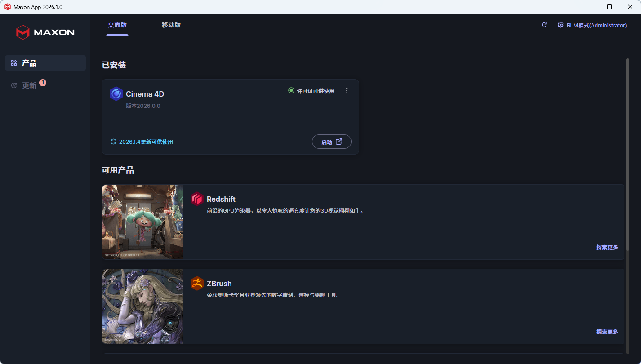Click the 更新 refresh icon in sidebar
This screenshot has height=364, width=641.
coord(14,85)
